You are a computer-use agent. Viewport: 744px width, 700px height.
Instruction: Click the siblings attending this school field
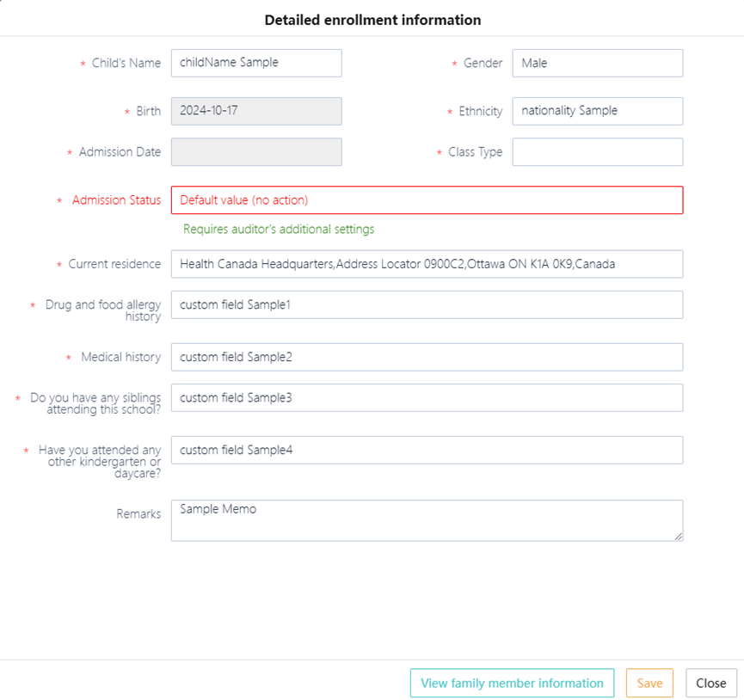point(427,398)
